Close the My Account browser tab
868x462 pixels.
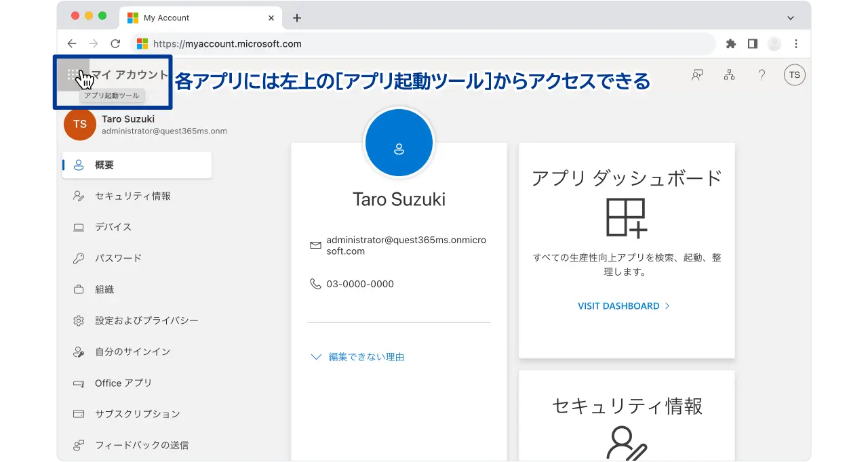tap(271, 18)
